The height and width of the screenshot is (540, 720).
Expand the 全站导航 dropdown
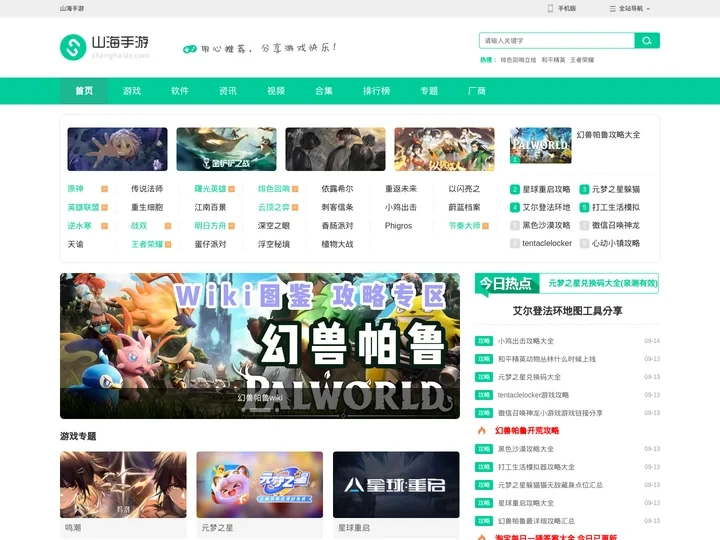630,8
